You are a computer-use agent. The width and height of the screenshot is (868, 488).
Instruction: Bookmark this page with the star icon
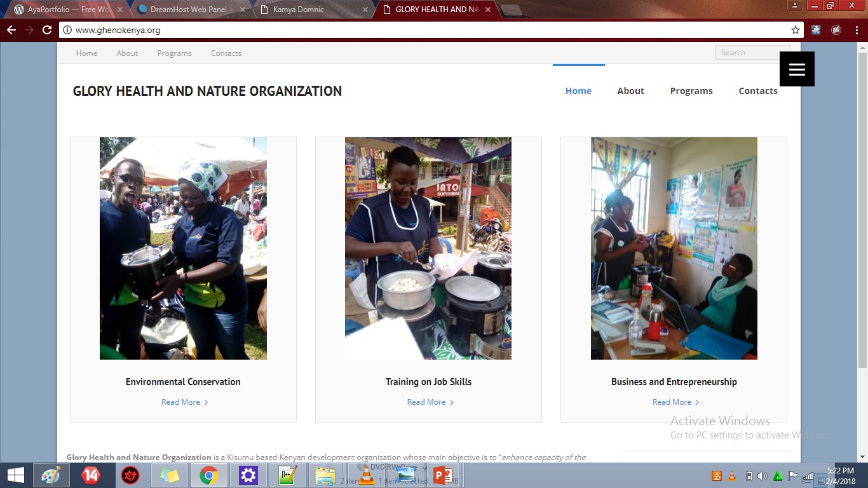click(x=795, y=30)
